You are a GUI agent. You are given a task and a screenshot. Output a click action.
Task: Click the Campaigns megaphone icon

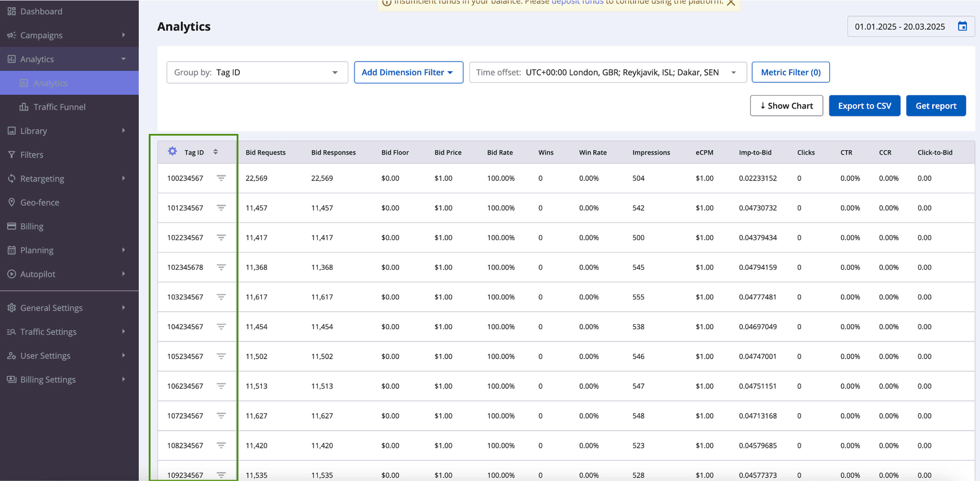click(x=11, y=35)
